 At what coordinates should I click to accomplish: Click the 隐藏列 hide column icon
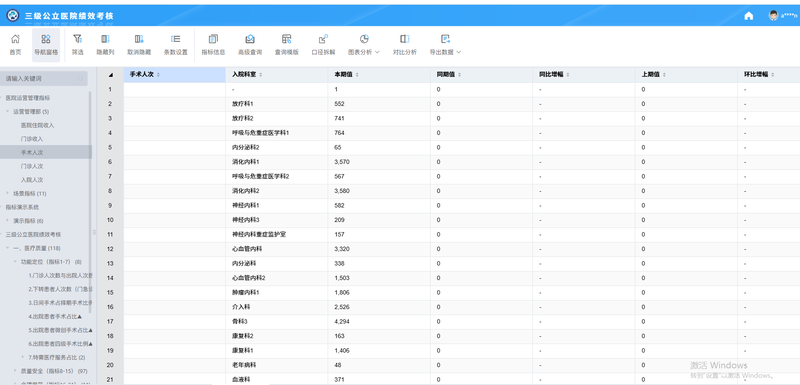[105, 45]
